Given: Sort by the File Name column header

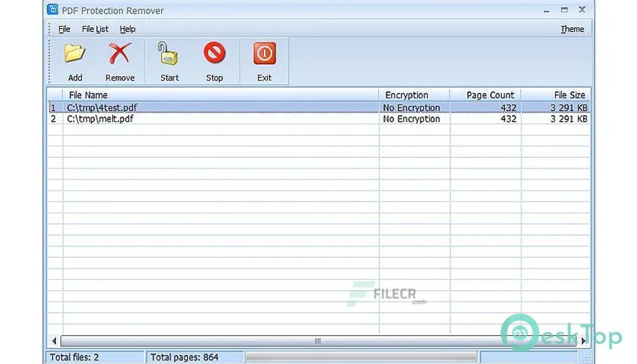Looking at the screenshot, I should [x=220, y=95].
